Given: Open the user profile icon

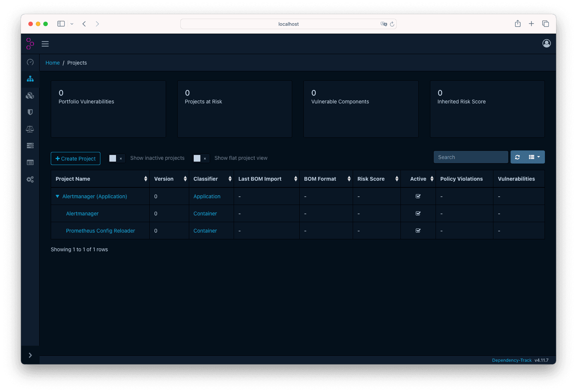Looking at the screenshot, I should coord(546,43).
